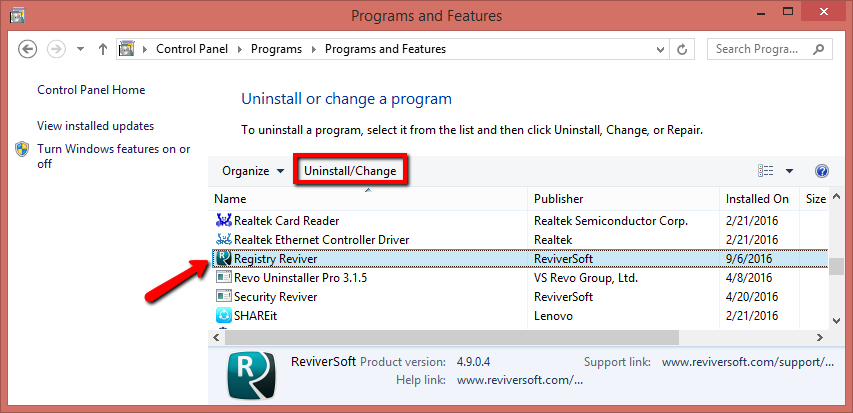Expand the address bar history dropdown
The width and height of the screenshot is (853, 413).
(x=660, y=50)
